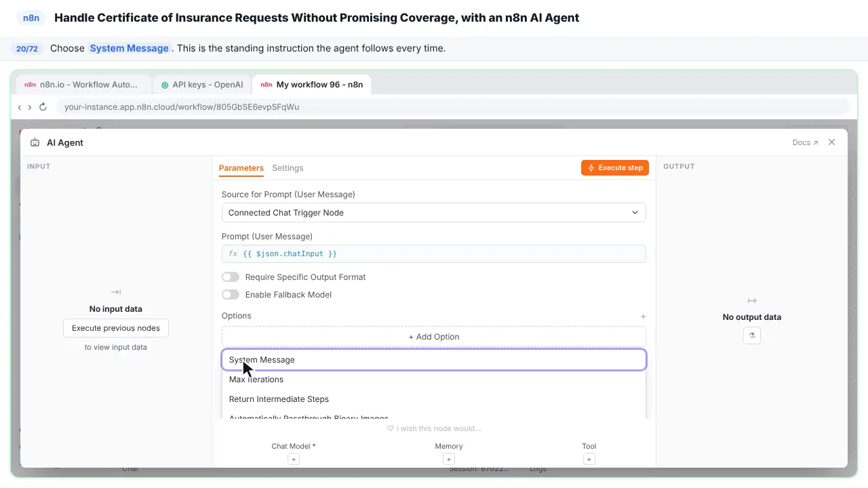Expand the Add Option selector
Viewport: 868px width, 488px height.
(x=434, y=337)
